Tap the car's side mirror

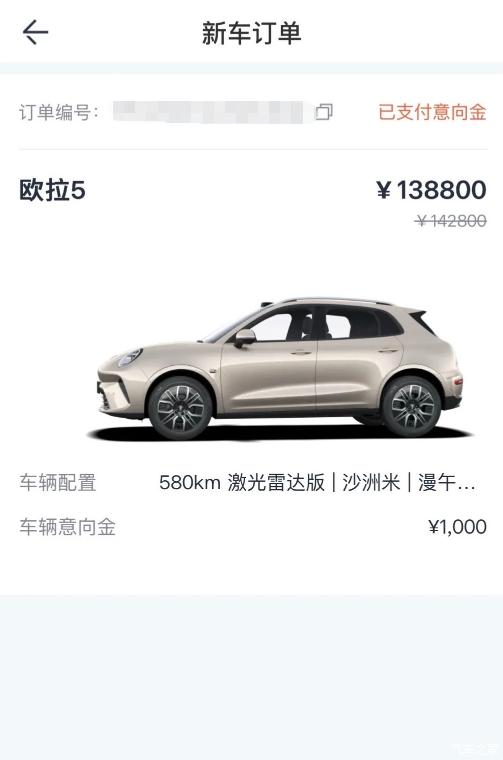point(245,337)
